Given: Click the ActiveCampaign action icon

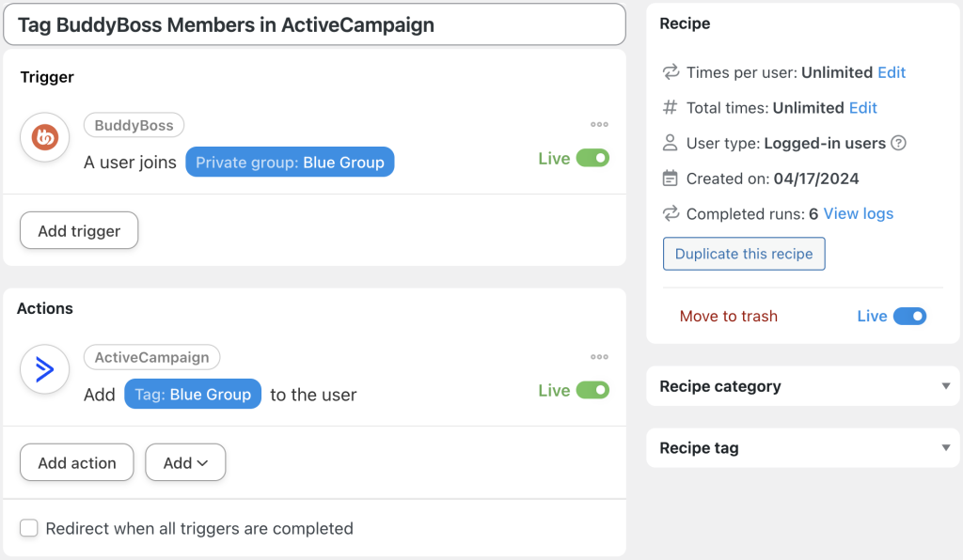Looking at the screenshot, I should tap(44, 368).
